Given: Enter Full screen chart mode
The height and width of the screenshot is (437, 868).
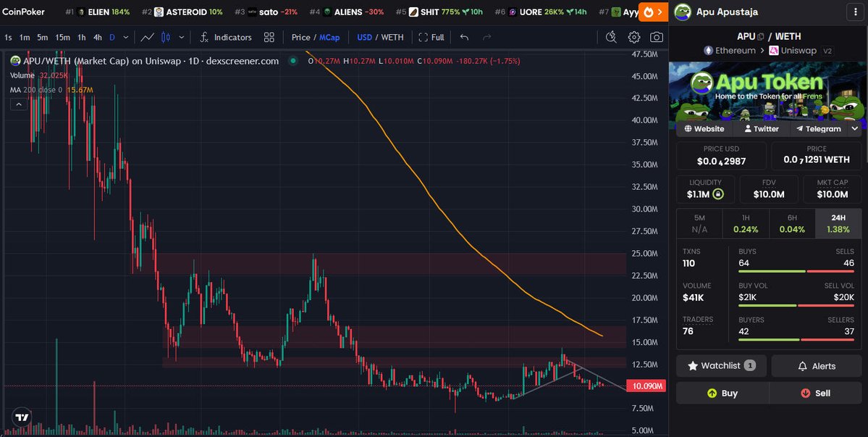Looking at the screenshot, I should click(431, 37).
